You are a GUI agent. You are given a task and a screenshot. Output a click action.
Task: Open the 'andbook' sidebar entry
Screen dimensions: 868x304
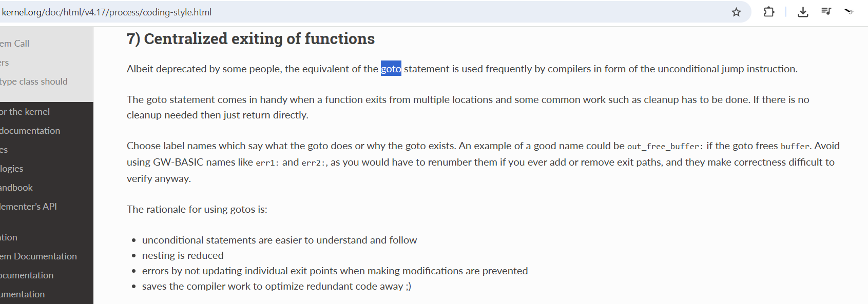coord(16,188)
